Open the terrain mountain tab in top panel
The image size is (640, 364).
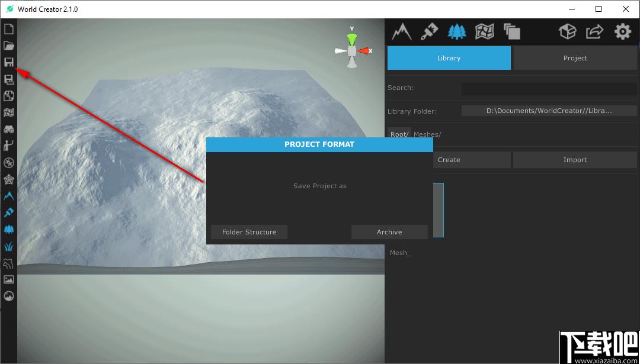[x=402, y=31]
